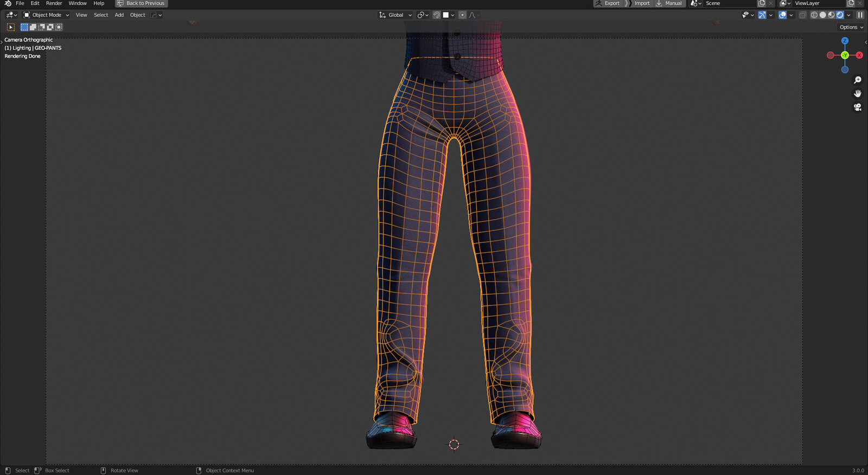Click the select box tool icon
This screenshot has height=475, width=868.
coord(11,27)
